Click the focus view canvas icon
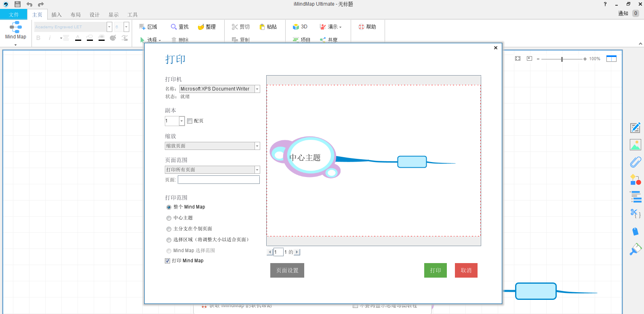This screenshot has height=314, width=644. [529, 59]
